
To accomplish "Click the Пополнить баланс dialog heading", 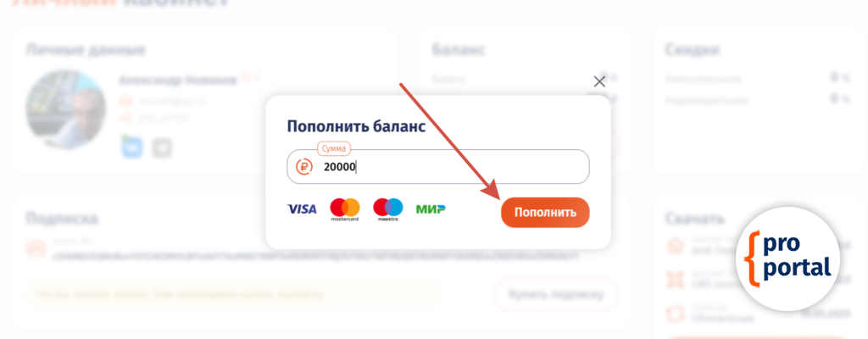I will 356,126.
